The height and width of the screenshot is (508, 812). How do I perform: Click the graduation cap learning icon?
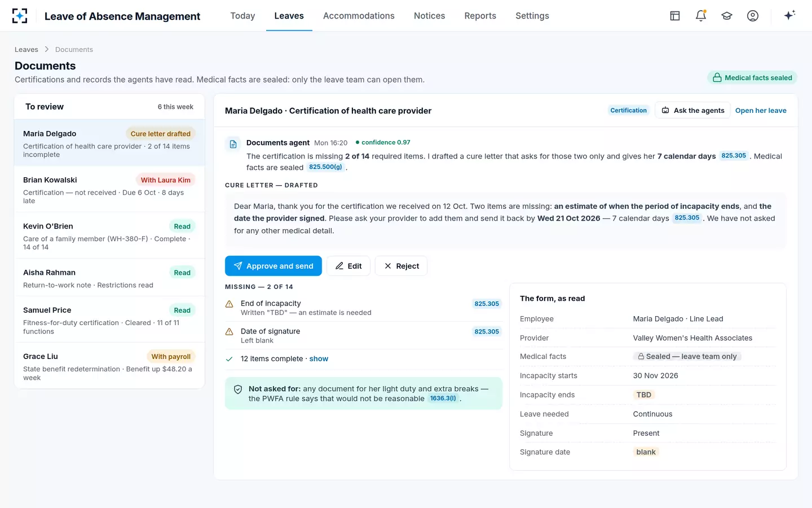tap(727, 16)
